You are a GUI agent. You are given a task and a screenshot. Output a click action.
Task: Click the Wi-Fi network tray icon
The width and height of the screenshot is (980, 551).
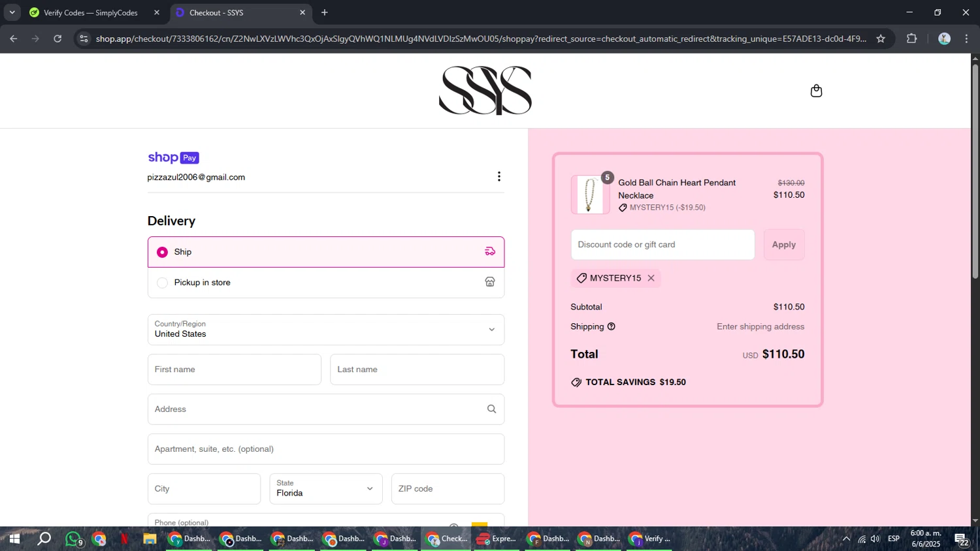(x=862, y=539)
